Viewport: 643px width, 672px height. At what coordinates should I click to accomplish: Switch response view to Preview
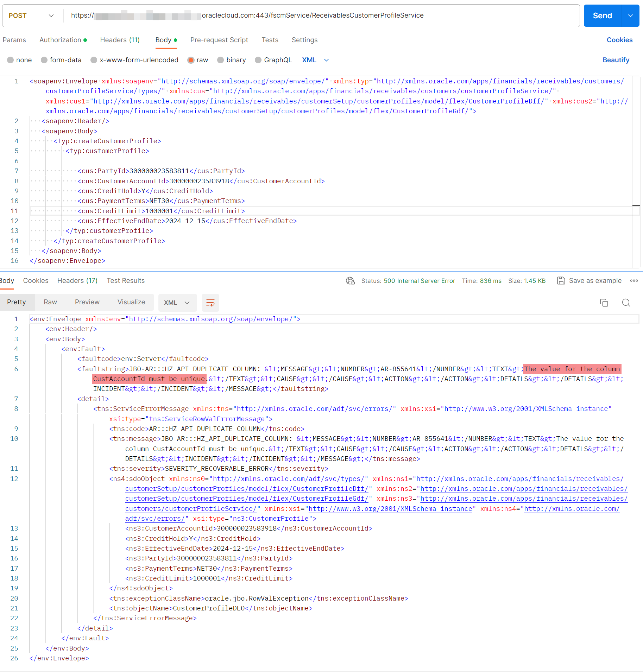coord(87,302)
